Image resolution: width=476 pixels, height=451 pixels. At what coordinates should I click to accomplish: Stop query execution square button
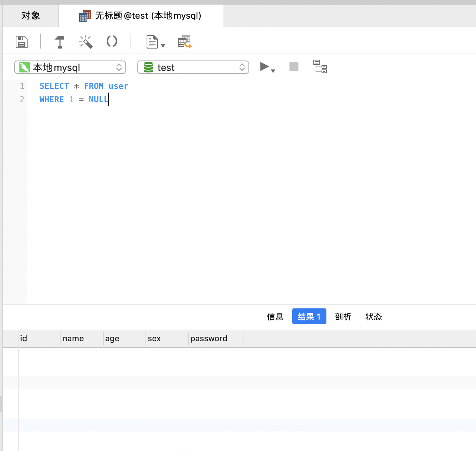294,66
